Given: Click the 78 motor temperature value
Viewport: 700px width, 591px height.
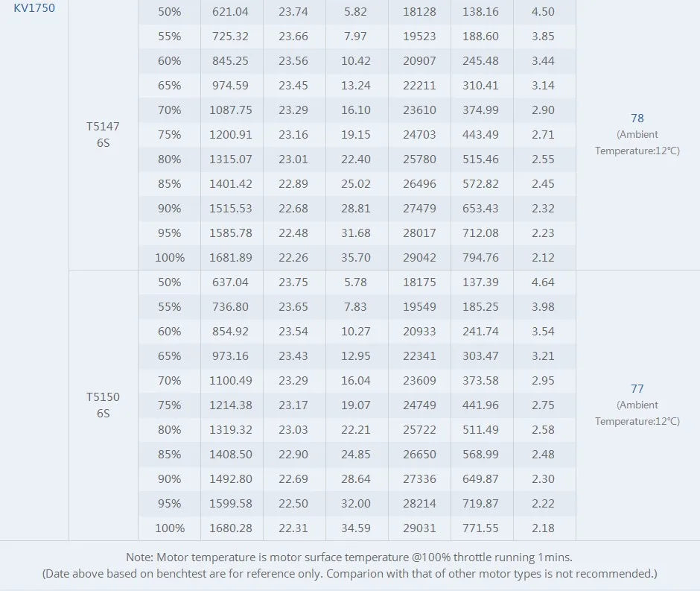Looking at the screenshot, I should click(x=637, y=118).
